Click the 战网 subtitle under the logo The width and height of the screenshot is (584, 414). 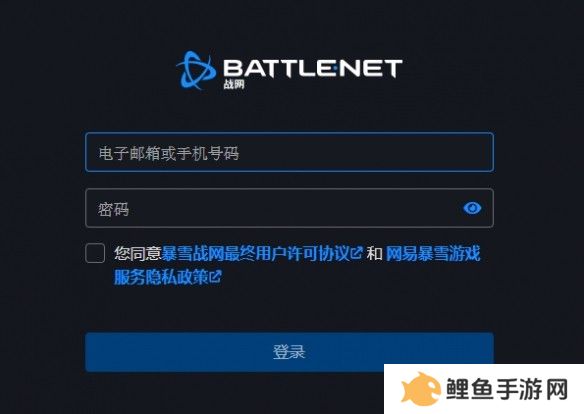click(234, 84)
